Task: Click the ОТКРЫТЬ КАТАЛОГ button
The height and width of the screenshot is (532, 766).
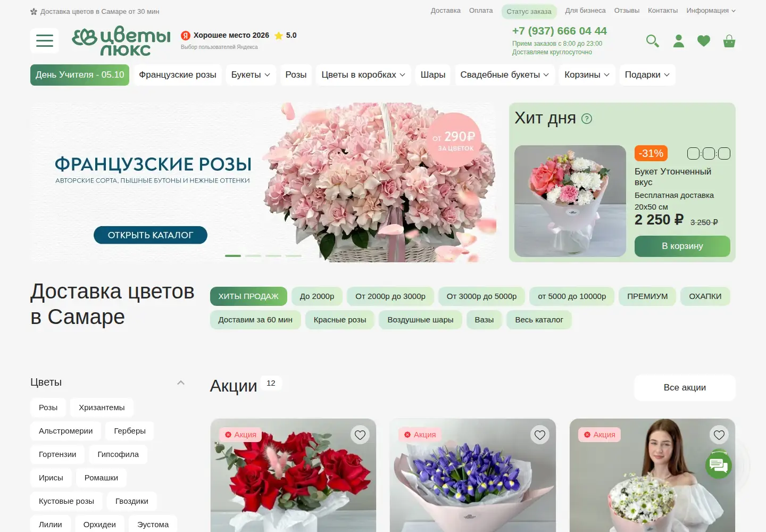Action: click(151, 235)
